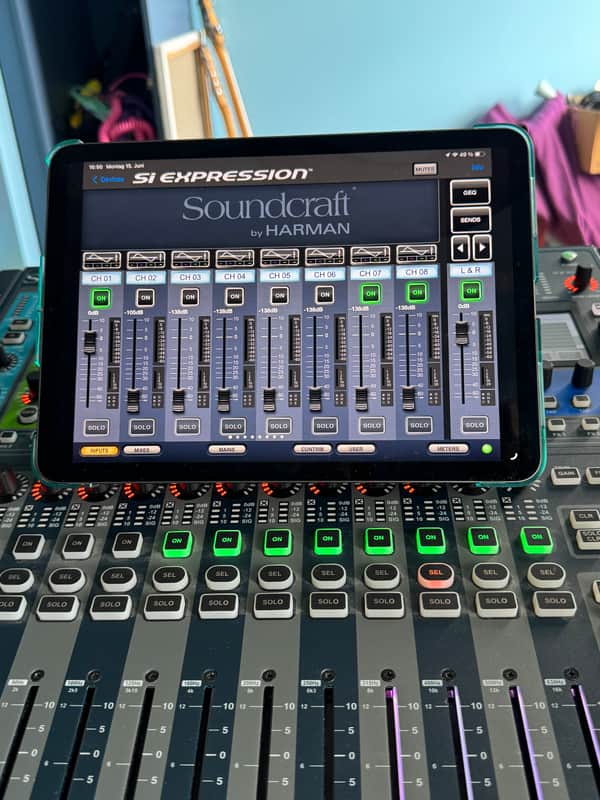
Task: Activate the ON button for CH 05
Action: (280, 295)
